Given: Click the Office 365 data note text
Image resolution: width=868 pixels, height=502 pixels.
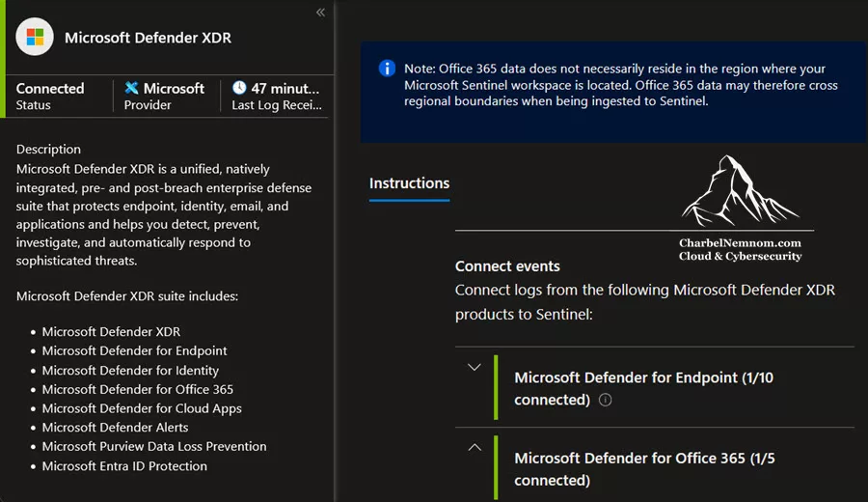Looking at the screenshot, I should [620, 85].
